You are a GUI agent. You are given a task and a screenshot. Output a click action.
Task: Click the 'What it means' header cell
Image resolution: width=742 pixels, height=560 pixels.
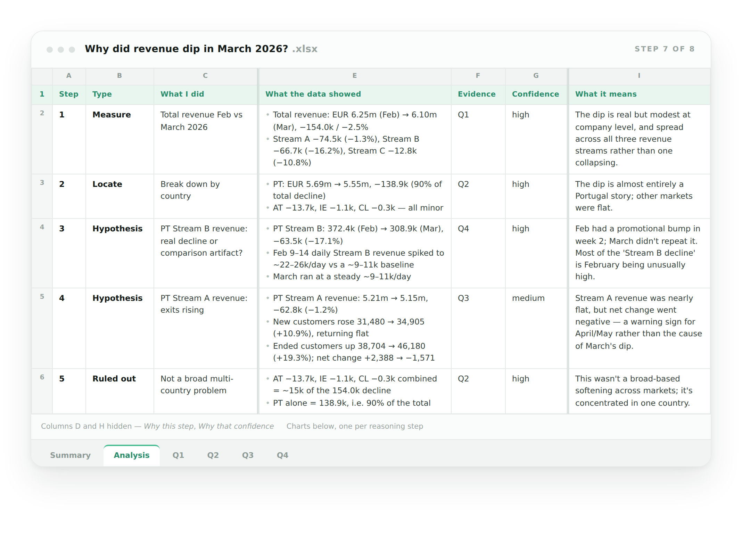coord(639,94)
